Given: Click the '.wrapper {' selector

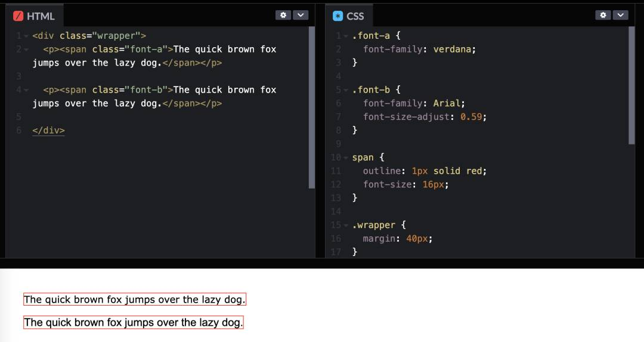Looking at the screenshot, I should coord(379,225).
